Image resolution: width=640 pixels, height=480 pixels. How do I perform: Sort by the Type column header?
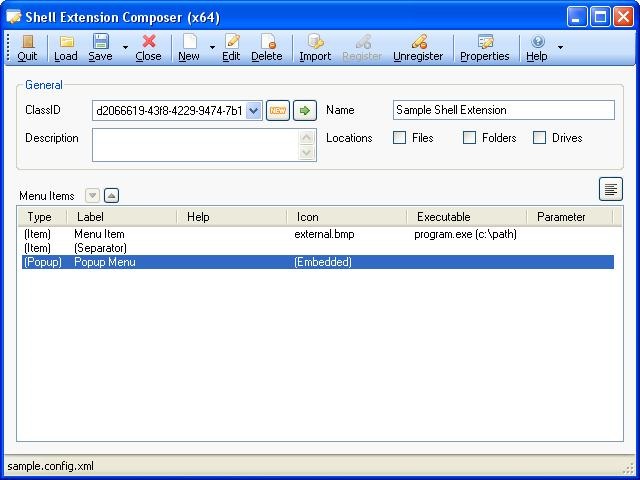tap(42, 217)
